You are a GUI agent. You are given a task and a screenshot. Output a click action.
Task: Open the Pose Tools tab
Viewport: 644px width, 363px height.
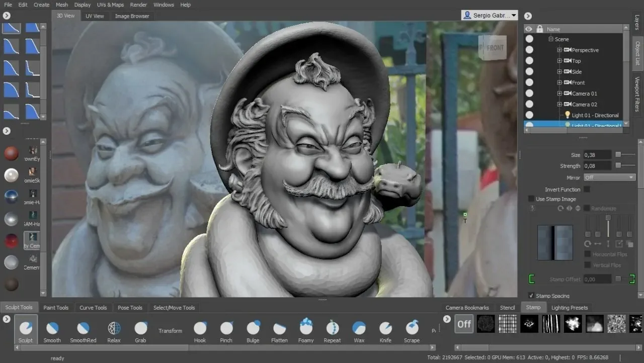[130, 308]
